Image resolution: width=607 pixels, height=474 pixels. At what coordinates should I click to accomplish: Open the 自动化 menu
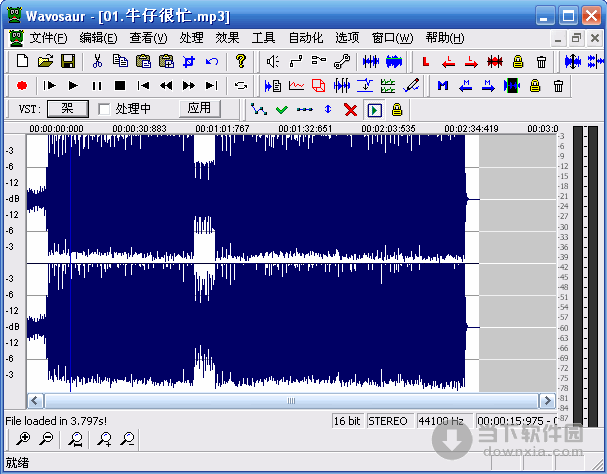(x=306, y=38)
